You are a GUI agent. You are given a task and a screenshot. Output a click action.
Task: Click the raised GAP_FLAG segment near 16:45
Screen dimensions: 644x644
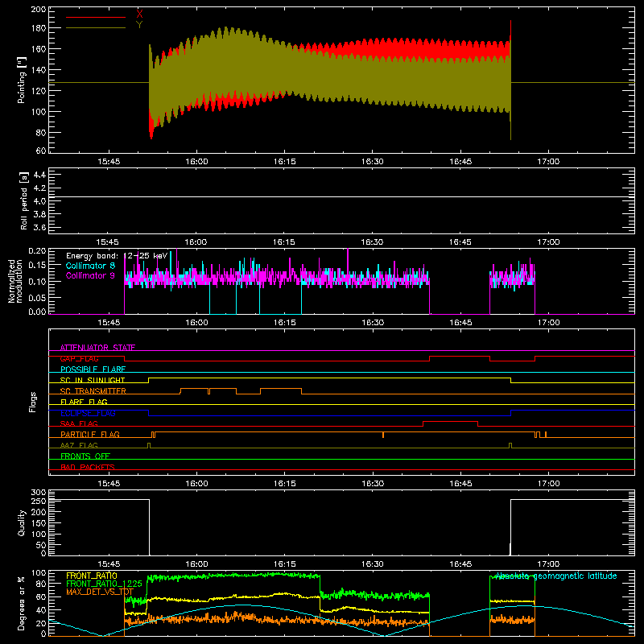[x=460, y=357]
